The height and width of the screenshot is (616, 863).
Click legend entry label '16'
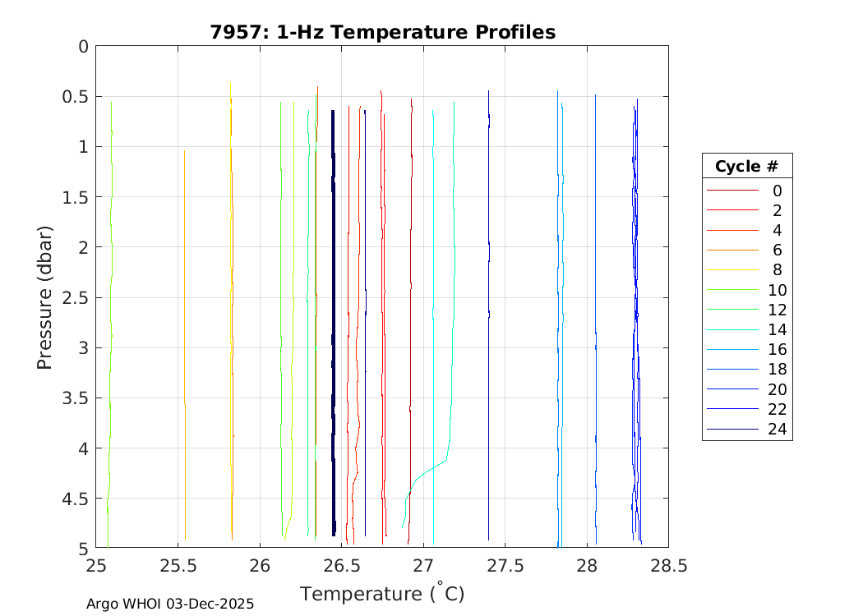coord(777,350)
